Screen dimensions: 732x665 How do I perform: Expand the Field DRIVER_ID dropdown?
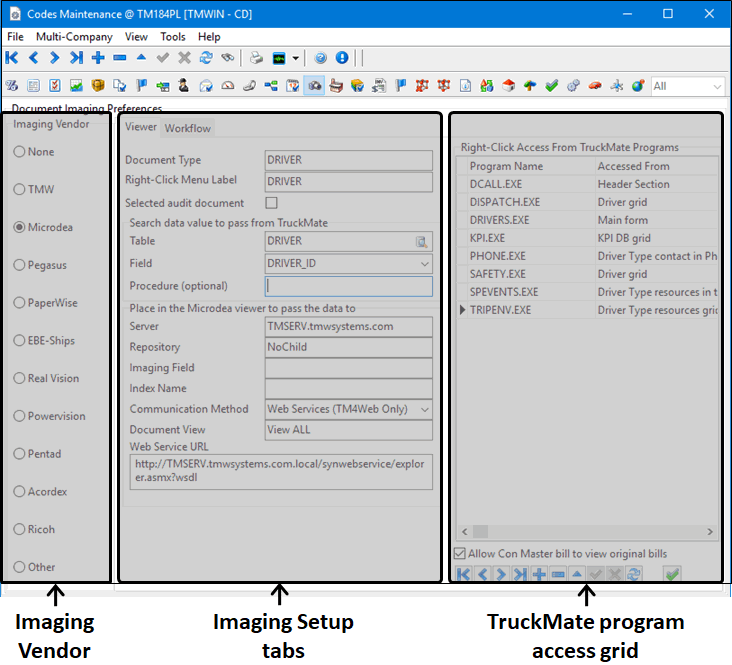424,264
